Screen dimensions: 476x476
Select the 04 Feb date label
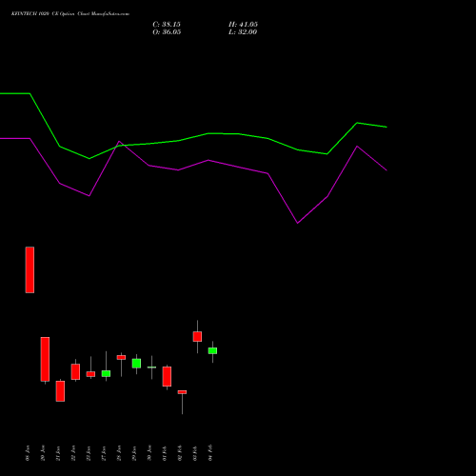[210, 453]
